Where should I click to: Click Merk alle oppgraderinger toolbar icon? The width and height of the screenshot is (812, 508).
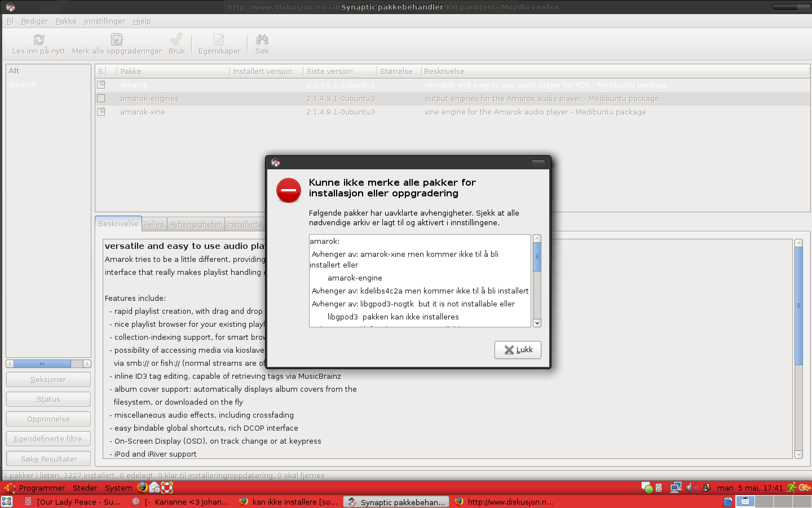(117, 39)
